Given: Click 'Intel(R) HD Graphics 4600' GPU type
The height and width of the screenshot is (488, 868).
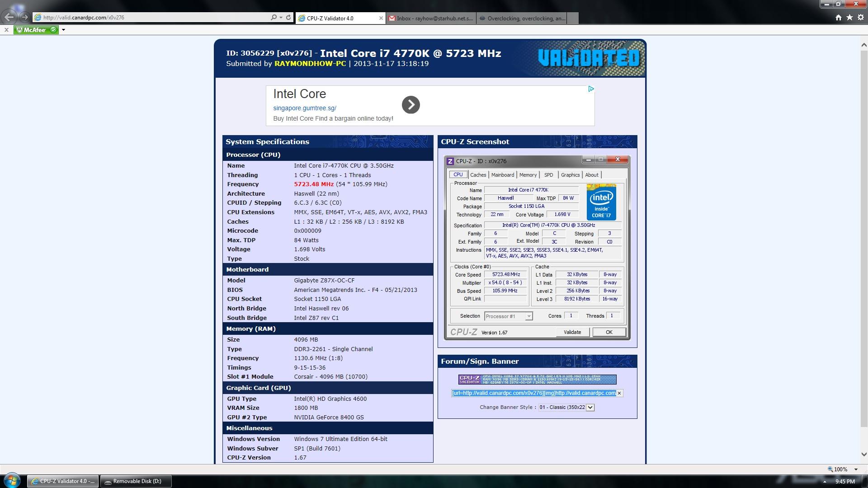Looking at the screenshot, I should click(330, 399).
